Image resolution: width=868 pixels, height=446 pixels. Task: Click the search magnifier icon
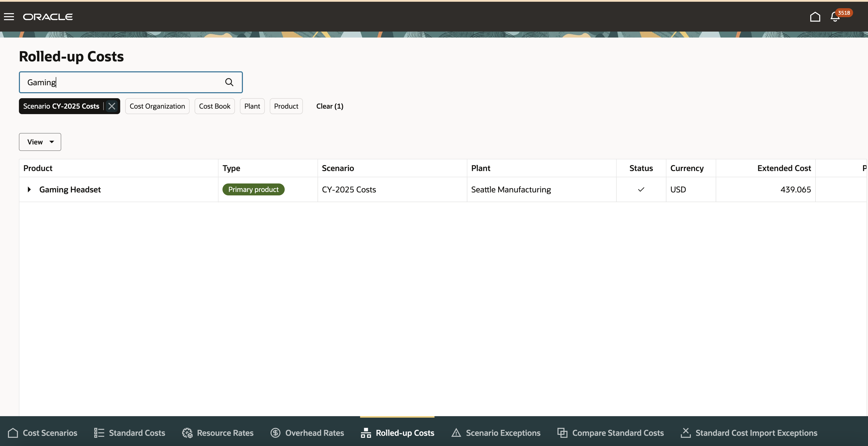point(229,82)
